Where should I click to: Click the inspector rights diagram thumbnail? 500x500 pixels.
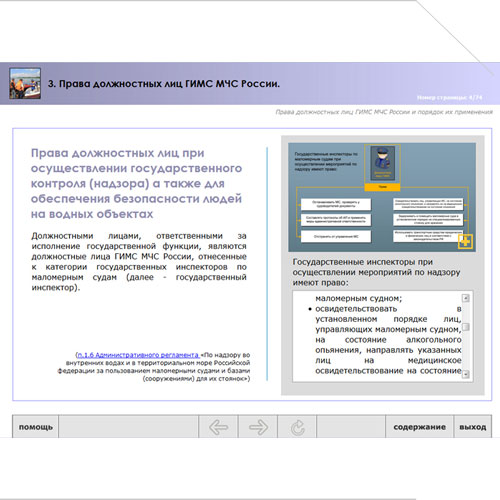click(x=382, y=197)
